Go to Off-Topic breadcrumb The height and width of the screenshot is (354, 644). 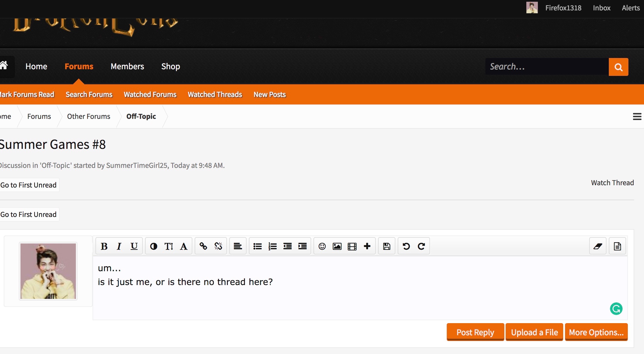click(x=141, y=116)
